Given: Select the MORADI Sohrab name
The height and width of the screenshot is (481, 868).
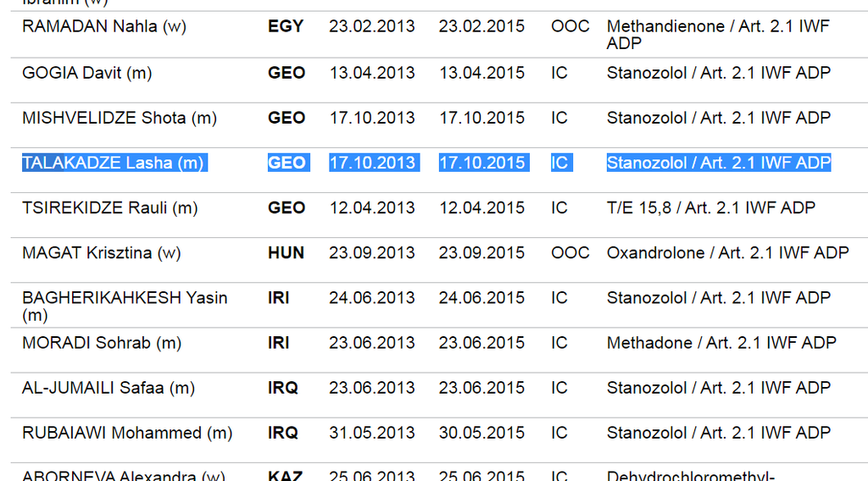Looking at the screenshot, I should point(101,343).
